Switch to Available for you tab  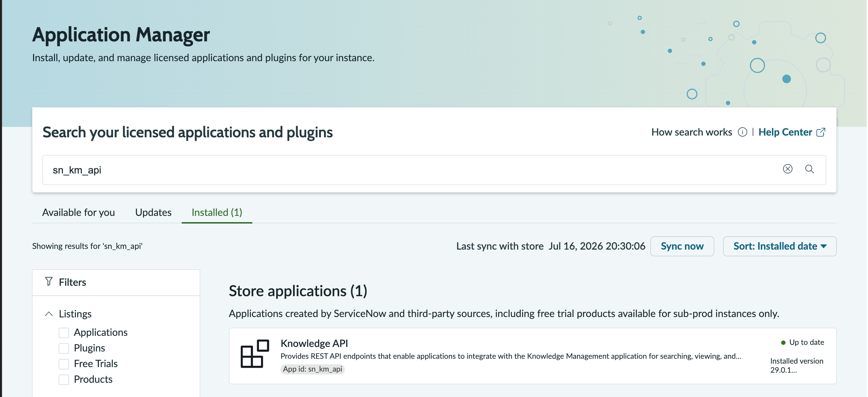coord(78,212)
